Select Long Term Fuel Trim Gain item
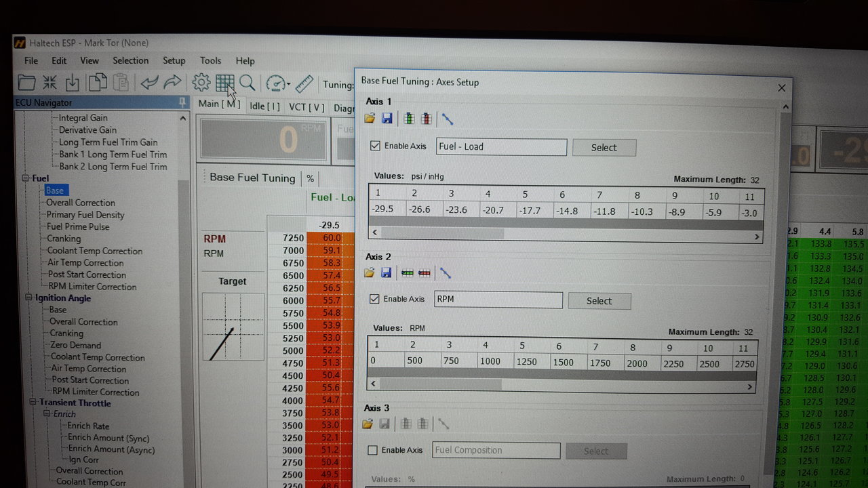Image resolution: width=868 pixels, height=488 pixels. 108,142
